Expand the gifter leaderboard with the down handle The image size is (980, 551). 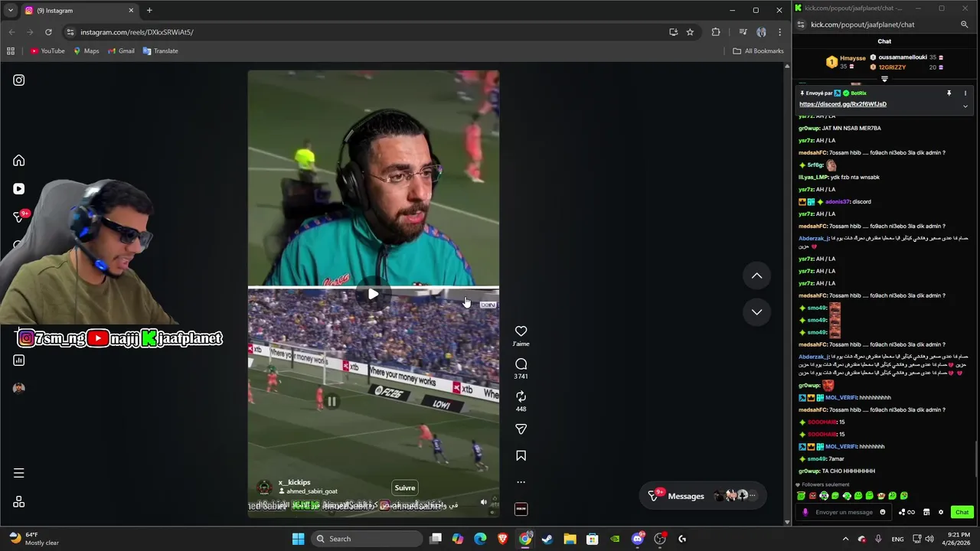[884, 79]
